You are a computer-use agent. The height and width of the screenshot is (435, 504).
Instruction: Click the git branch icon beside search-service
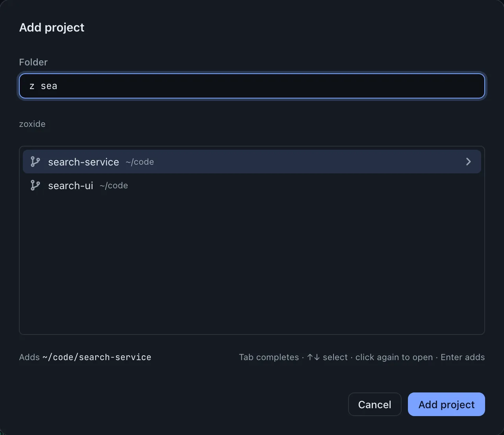point(35,162)
